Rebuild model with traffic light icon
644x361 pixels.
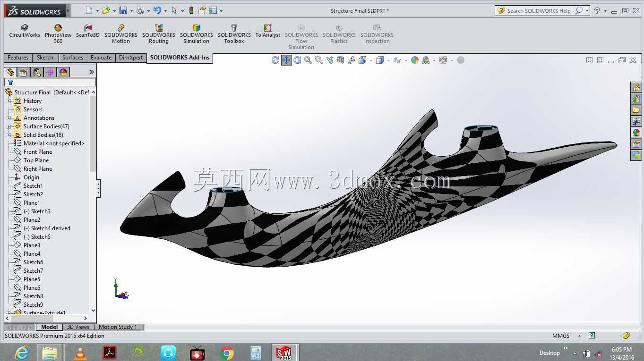coord(191,10)
